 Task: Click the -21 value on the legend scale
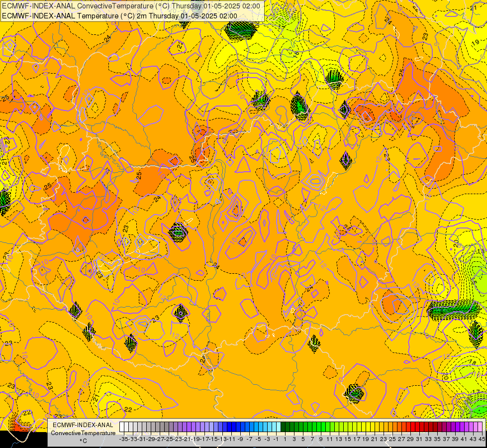coord(187,439)
